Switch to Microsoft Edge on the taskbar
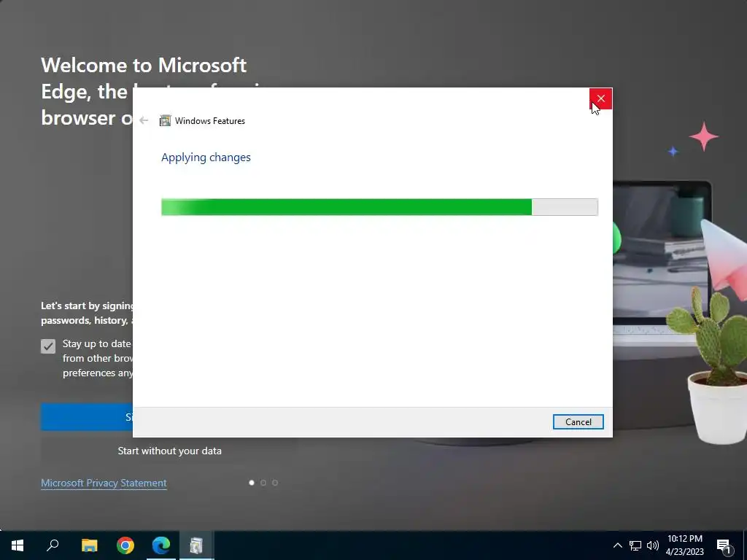This screenshot has width=747, height=560. pyautogui.click(x=161, y=545)
